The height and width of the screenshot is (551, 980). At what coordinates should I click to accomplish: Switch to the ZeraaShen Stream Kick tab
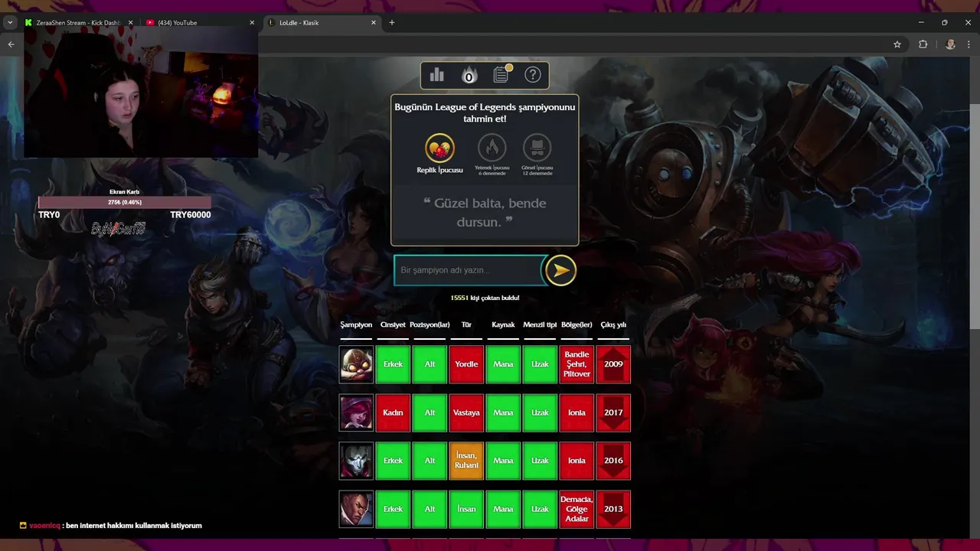pos(78,22)
